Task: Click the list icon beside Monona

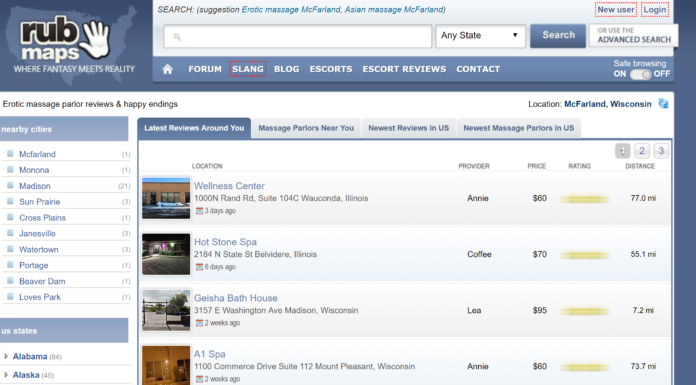Action: tap(10, 170)
